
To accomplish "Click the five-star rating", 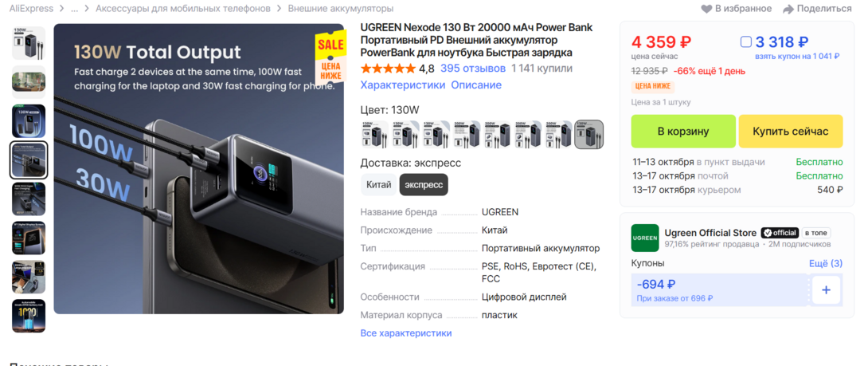I will click(388, 69).
